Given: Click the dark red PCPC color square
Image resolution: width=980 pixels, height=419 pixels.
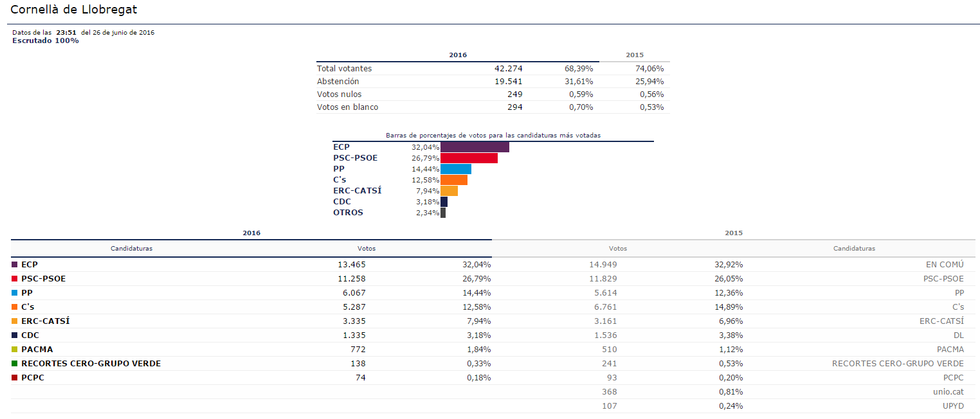Looking at the screenshot, I should [x=15, y=377].
